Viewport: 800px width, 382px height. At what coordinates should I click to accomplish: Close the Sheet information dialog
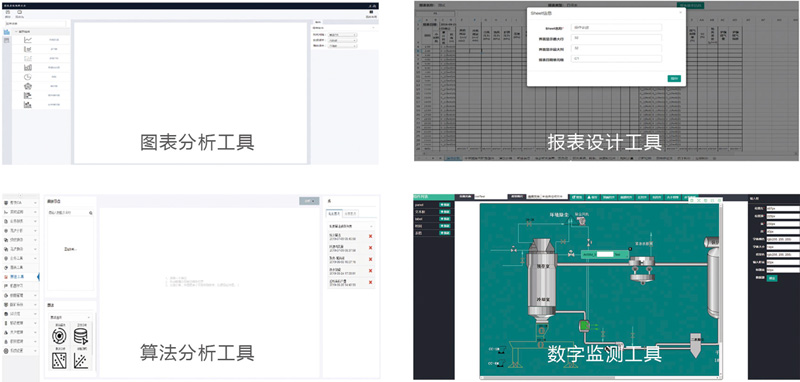click(x=680, y=12)
